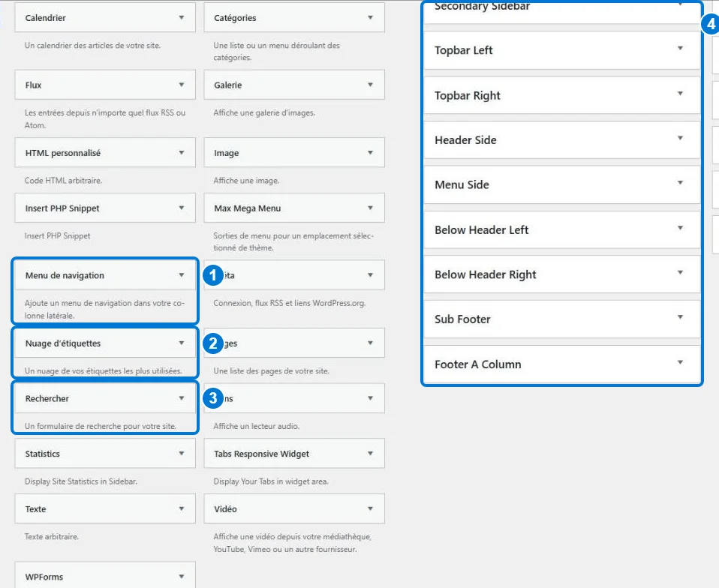Open the Image widget dropdown arrow
The image size is (719, 588).
(x=370, y=152)
